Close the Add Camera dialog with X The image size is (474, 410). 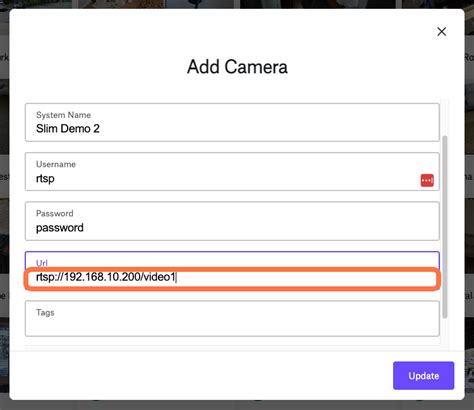[442, 32]
